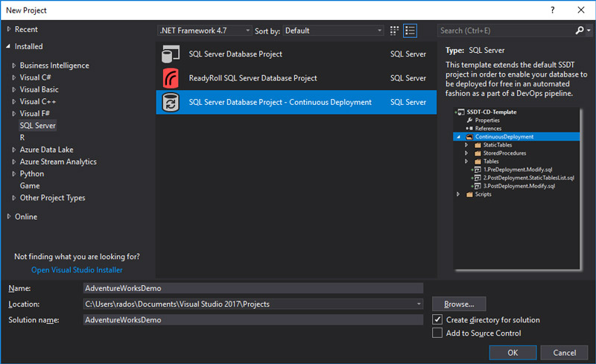Close the New Project dialog
This screenshot has width=596, height=364.
pyautogui.click(x=581, y=10)
